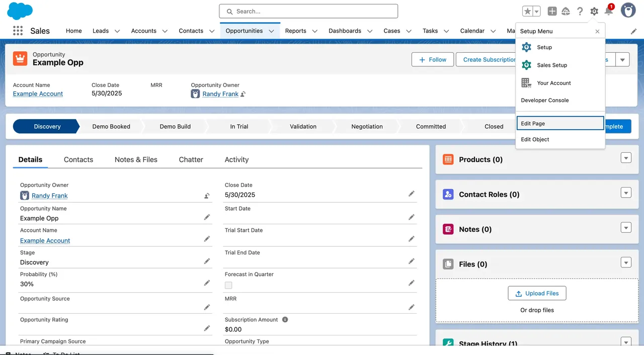Expand the Contacts nav dropdown
The image size is (644, 355).
(212, 31)
